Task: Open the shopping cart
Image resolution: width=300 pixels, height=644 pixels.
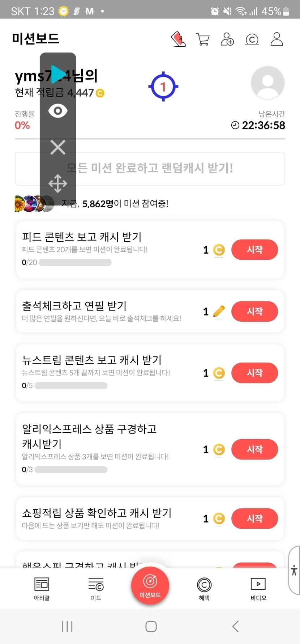Action: coord(203,39)
